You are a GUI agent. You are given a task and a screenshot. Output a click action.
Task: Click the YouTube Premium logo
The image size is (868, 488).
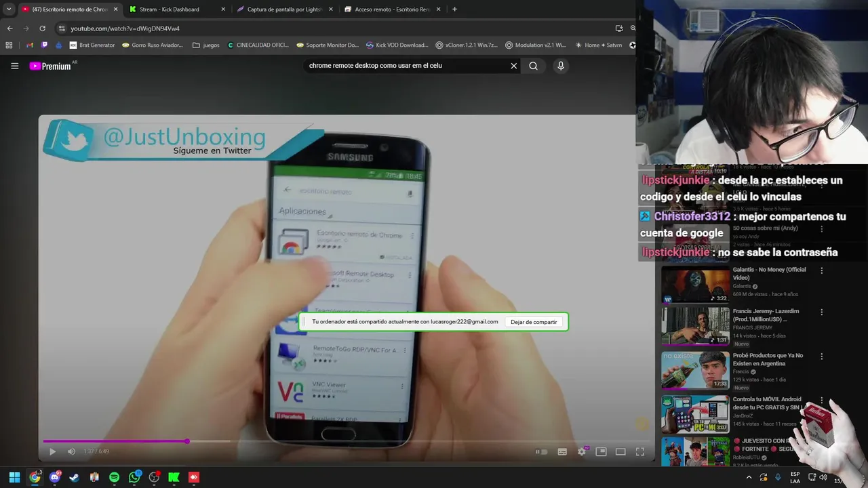click(51, 66)
